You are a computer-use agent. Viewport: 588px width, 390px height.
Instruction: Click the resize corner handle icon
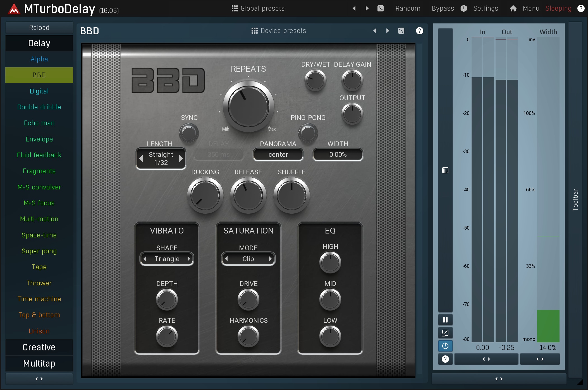(x=580, y=382)
